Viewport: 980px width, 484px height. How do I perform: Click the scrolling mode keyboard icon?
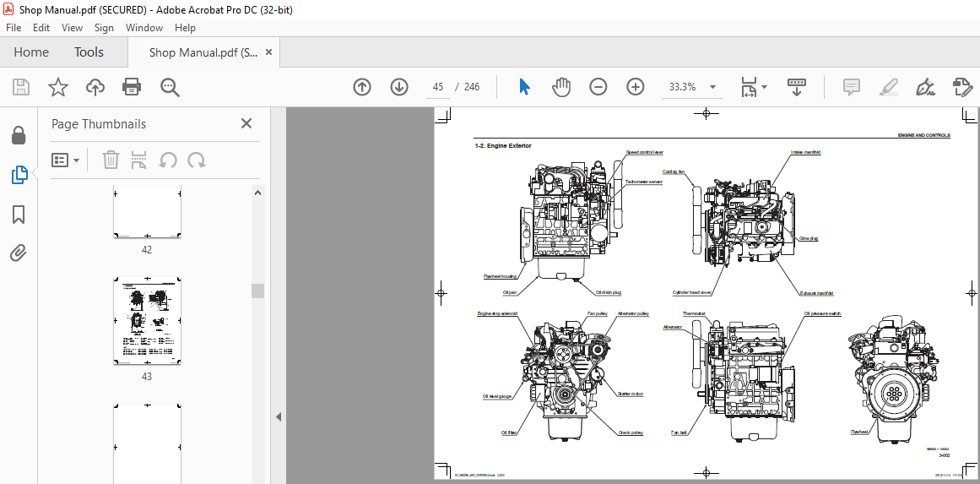796,87
